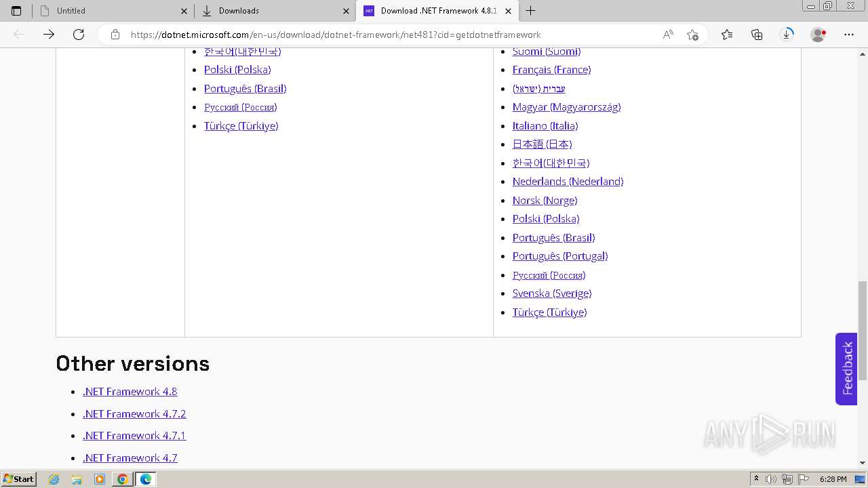Select the Download .NET Framework 4.8.1 tab

coord(437,11)
